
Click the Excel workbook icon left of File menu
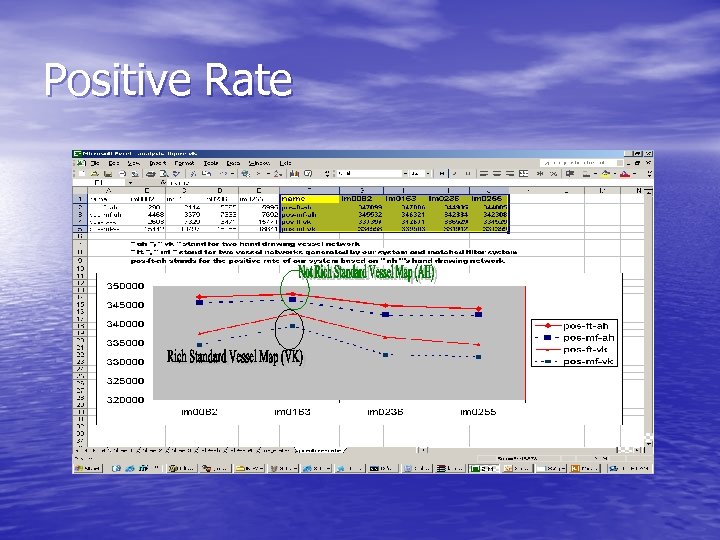(x=81, y=163)
